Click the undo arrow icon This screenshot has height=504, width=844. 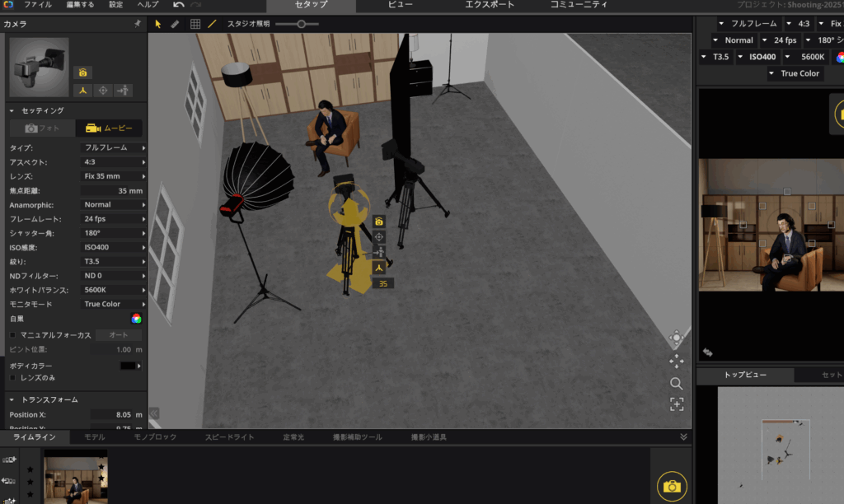coord(178,5)
